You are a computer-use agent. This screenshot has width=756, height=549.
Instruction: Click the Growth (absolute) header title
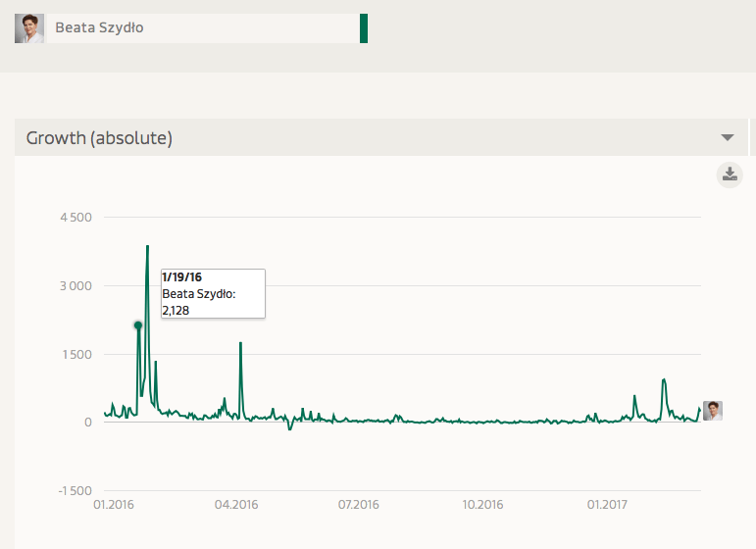click(x=99, y=138)
